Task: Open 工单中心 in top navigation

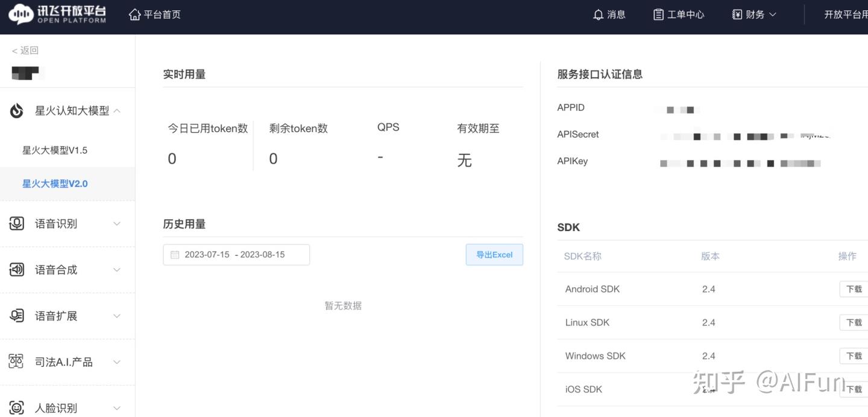Action: 686,14
